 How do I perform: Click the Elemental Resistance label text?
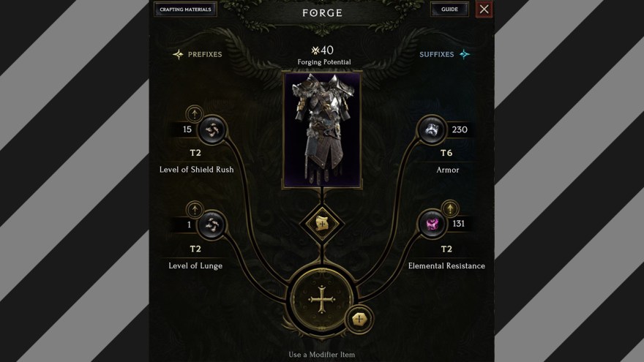pyautogui.click(x=446, y=266)
